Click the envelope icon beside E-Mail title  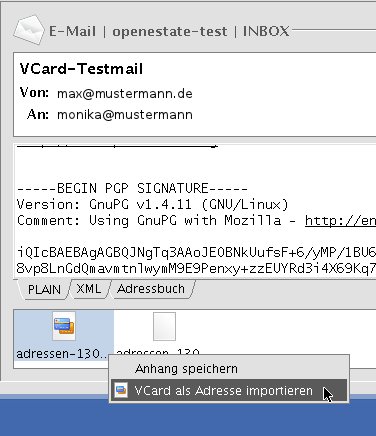coord(29,30)
